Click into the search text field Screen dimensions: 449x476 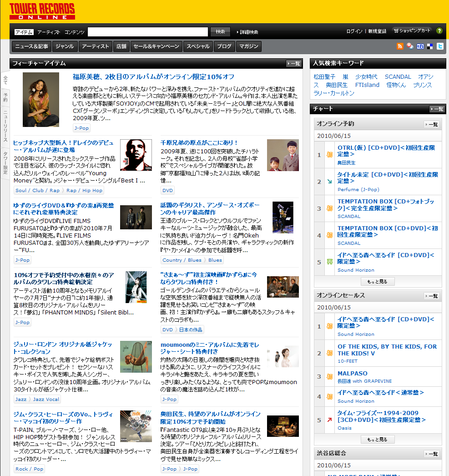pyautogui.click(x=148, y=32)
